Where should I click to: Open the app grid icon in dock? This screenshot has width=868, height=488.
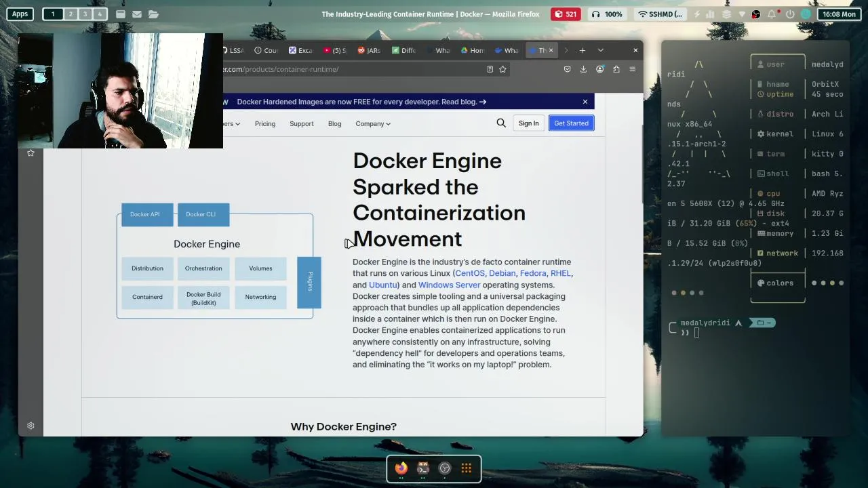pyautogui.click(x=467, y=468)
